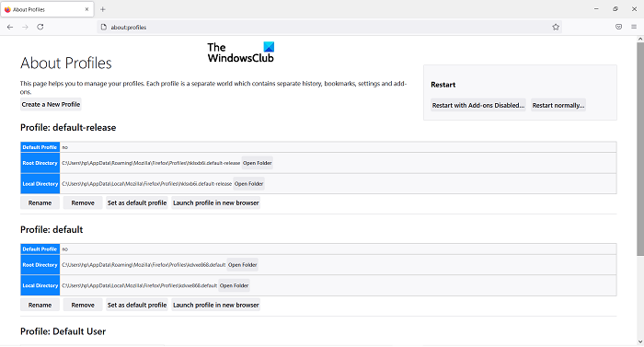Viewport: 644px width, 347px height.
Task: Click the vertical scrollbar down arrow
Action: click(640, 341)
